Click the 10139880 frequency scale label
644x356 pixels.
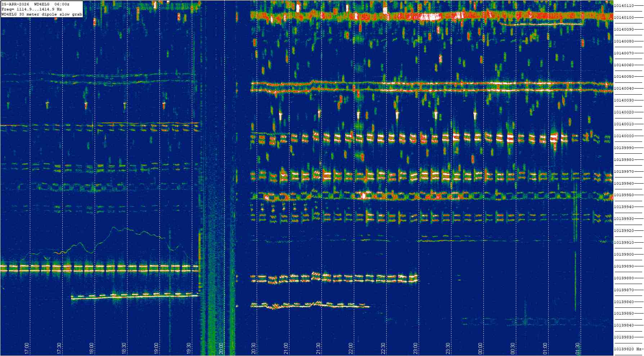[624, 278]
